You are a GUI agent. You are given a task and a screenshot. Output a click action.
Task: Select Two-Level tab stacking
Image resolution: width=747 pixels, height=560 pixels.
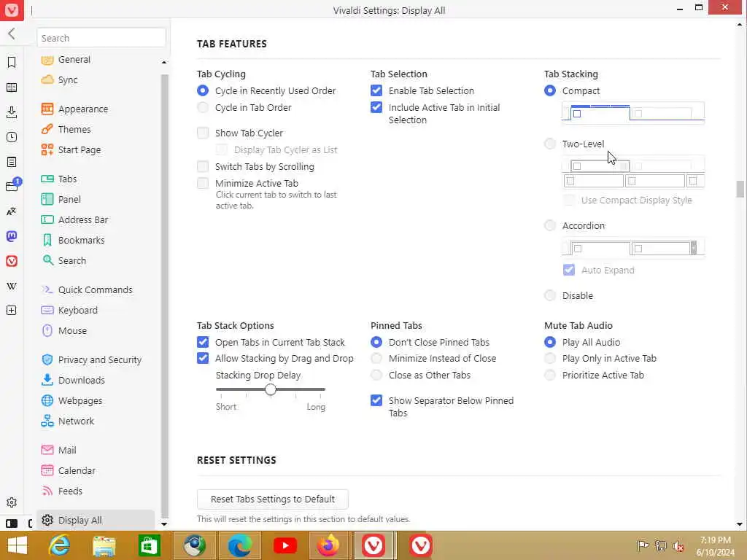[550, 144]
